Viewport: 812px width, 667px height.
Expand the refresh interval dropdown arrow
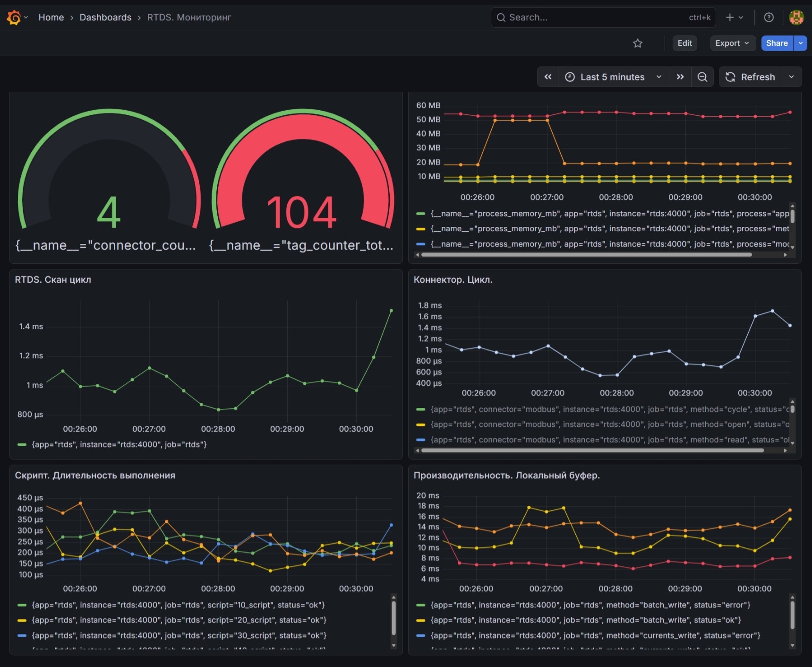pyautogui.click(x=792, y=77)
